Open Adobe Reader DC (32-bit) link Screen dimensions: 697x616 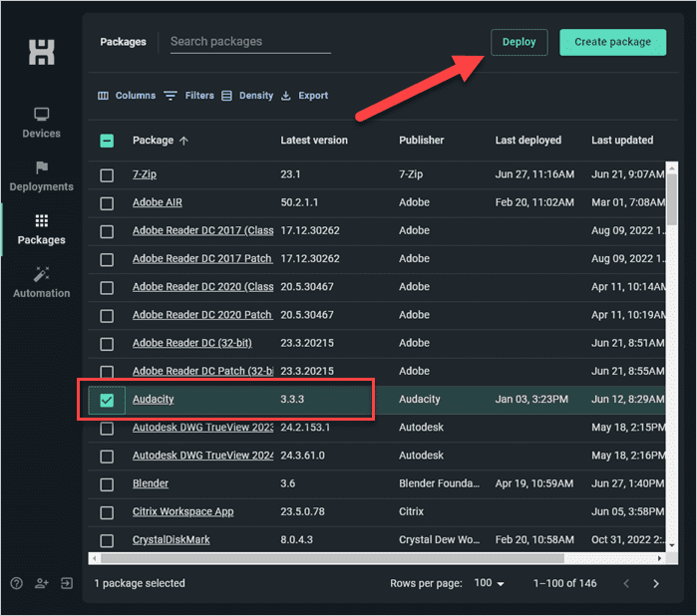[x=192, y=343]
